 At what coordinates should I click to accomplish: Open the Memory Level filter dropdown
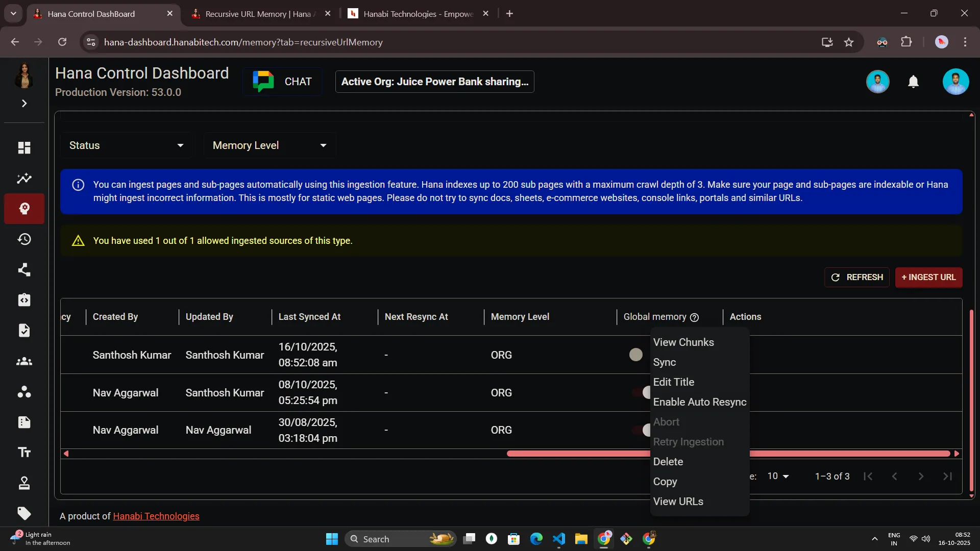click(269, 145)
